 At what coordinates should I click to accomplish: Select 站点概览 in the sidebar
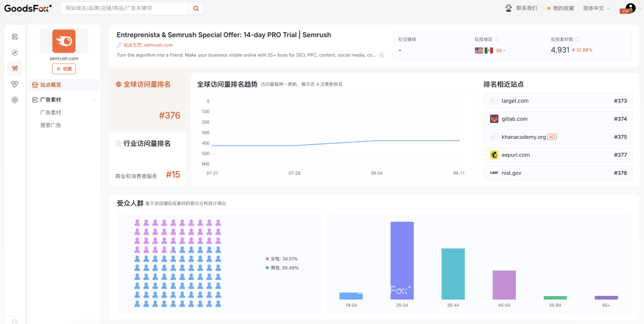[x=64, y=85]
